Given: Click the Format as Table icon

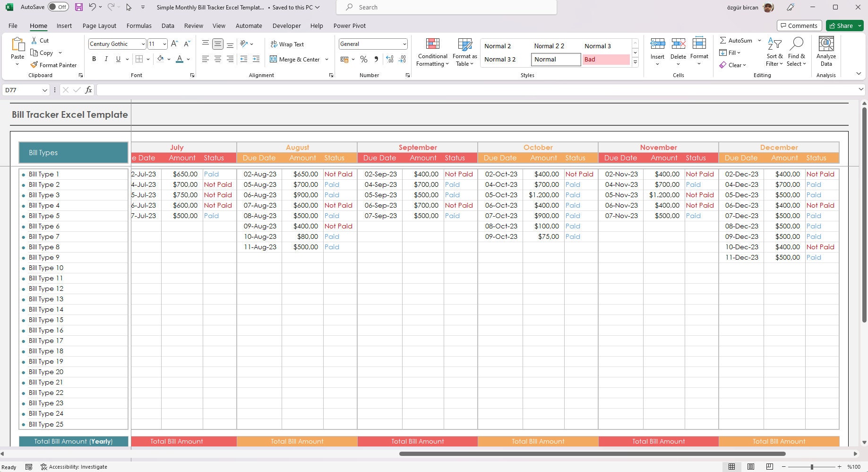Looking at the screenshot, I should tap(465, 45).
